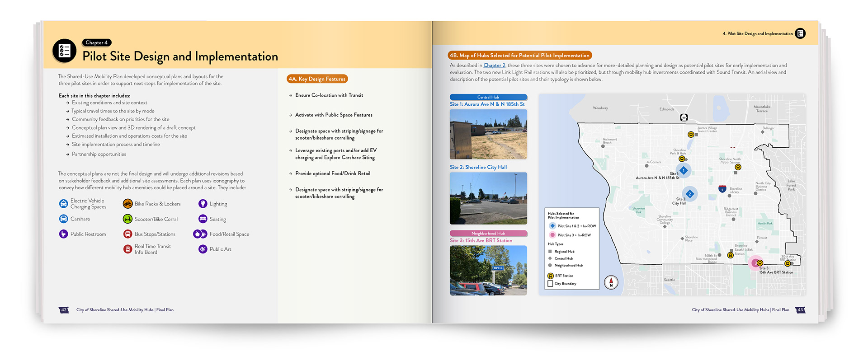
Task: Click the Seating icon
Action: [203, 219]
